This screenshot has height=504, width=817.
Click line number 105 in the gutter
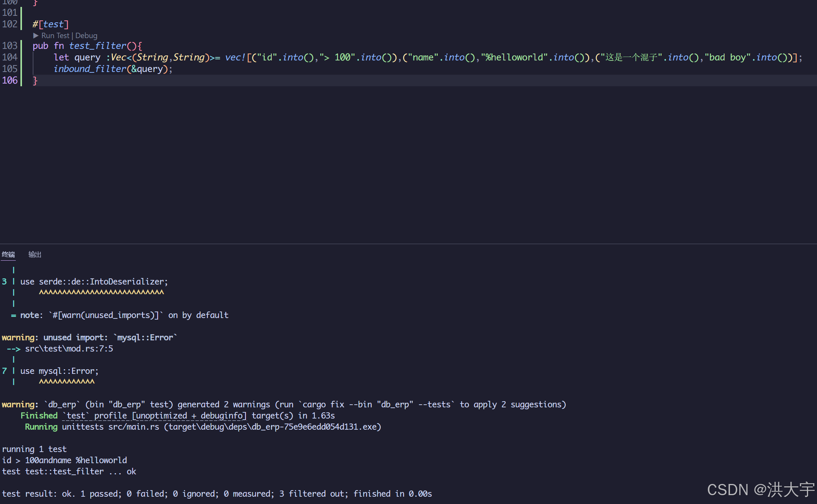click(x=10, y=69)
